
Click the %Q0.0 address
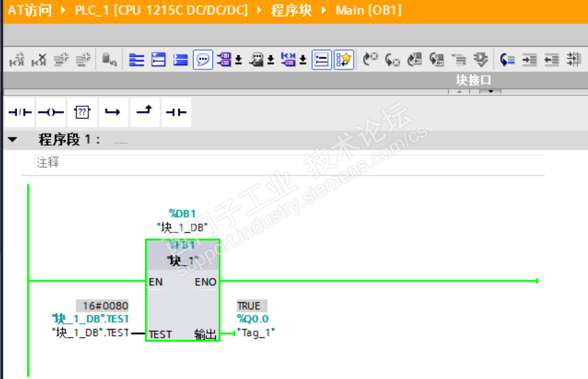coord(253,319)
